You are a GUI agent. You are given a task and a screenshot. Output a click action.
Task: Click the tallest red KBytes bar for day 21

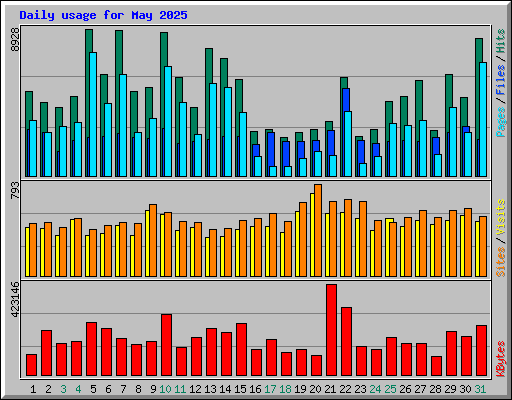331,330
